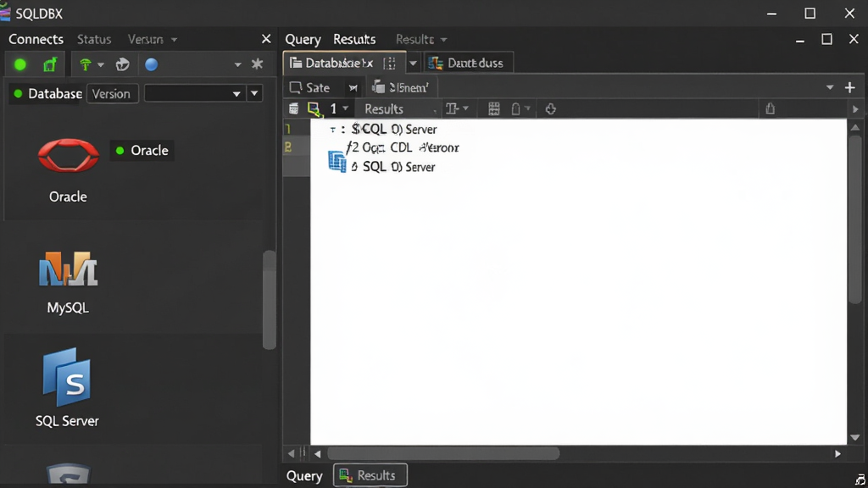Click the 'MySQL' label text
This screenshot has height=488, width=868.
click(68, 308)
